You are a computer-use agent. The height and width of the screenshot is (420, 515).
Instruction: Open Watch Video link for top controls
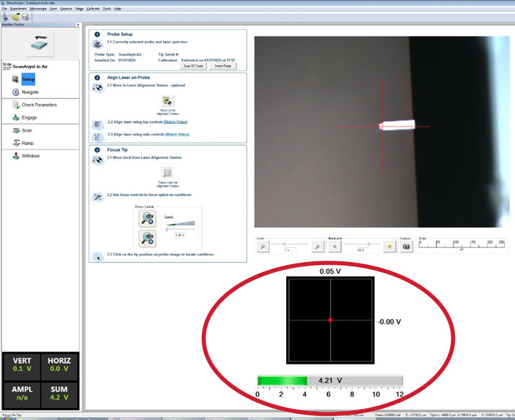tap(176, 122)
